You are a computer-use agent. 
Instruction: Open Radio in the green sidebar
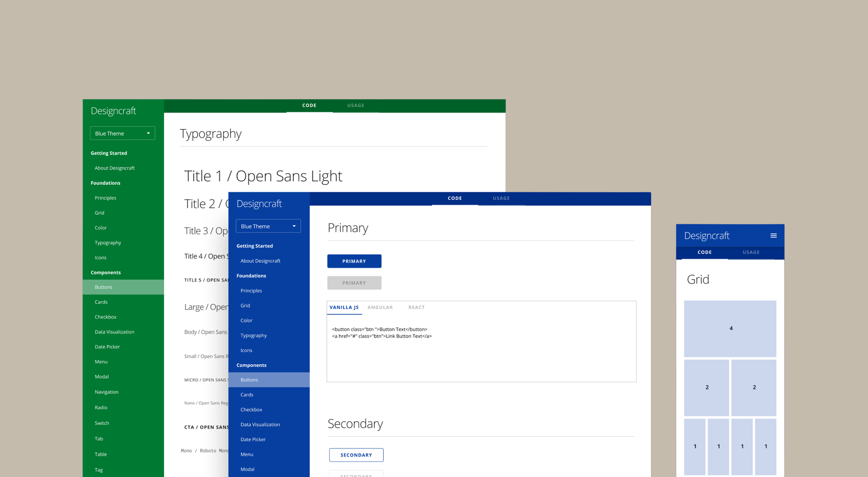point(101,408)
